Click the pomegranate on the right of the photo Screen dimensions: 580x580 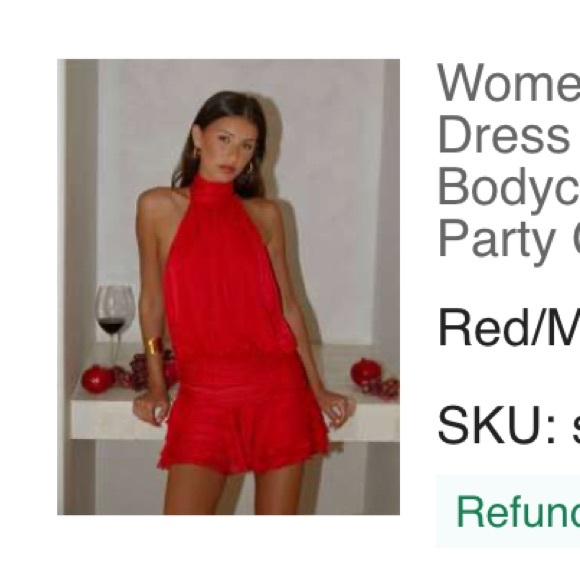pos(364,372)
